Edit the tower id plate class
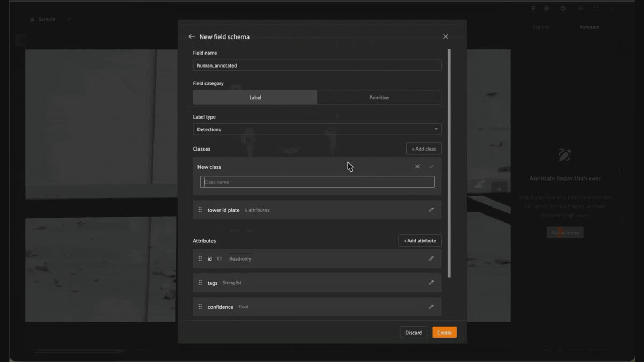Image resolution: width=644 pixels, height=362 pixels. pyautogui.click(x=431, y=210)
